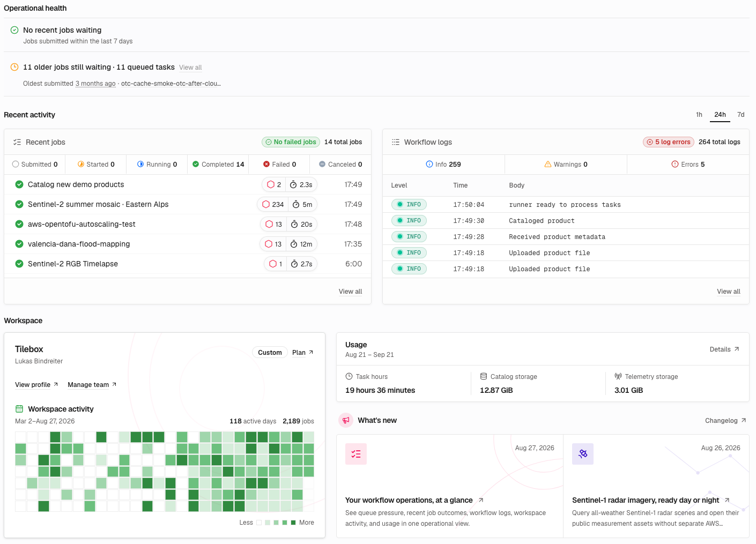The image size is (756, 544).
Task: Click the check icon in No failed jobs badge
Action: point(269,142)
